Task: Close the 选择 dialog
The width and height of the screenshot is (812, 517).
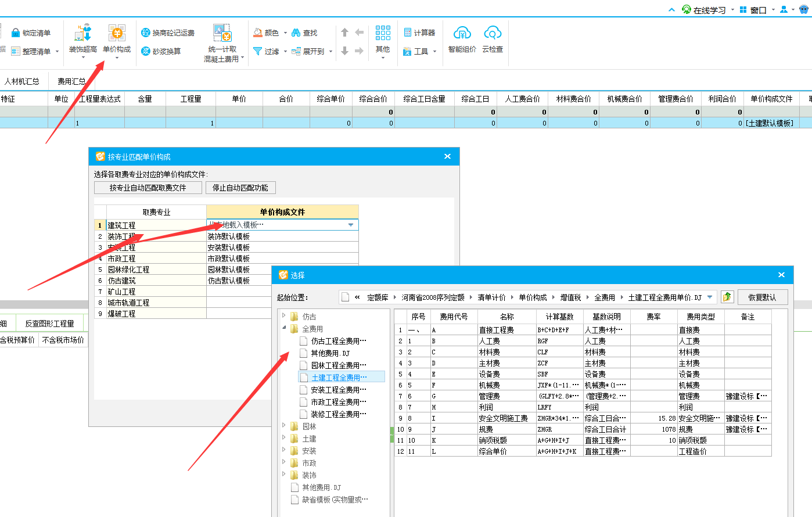Action: click(781, 275)
